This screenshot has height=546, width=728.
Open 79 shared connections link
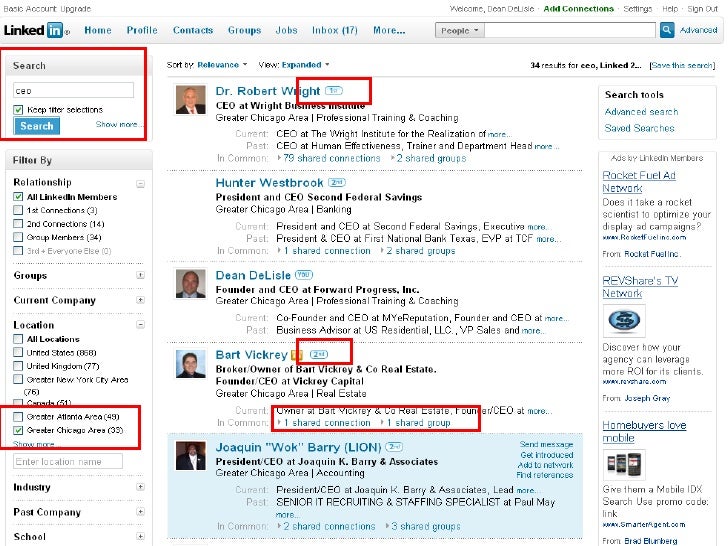click(332, 158)
